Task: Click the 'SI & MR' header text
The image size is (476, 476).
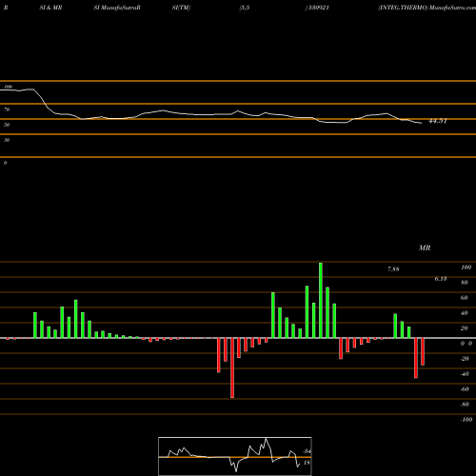Action: (x=50, y=8)
